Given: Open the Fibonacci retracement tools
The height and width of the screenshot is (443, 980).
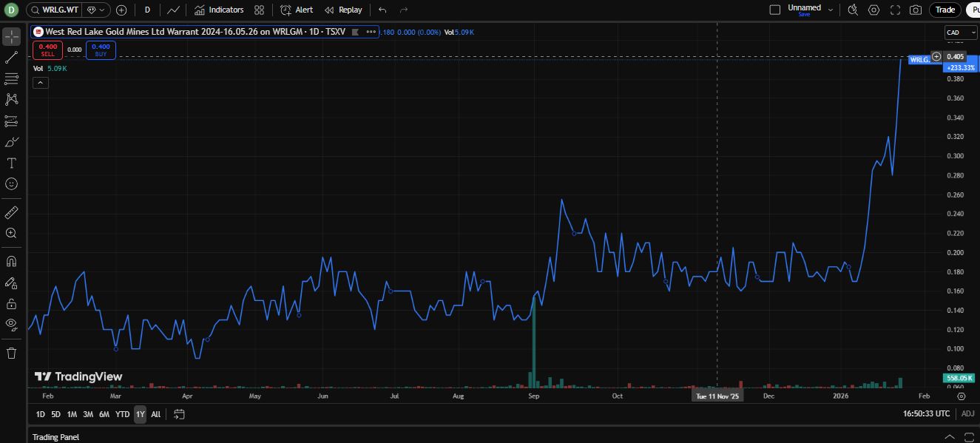Looking at the screenshot, I should (x=12, y=78).
